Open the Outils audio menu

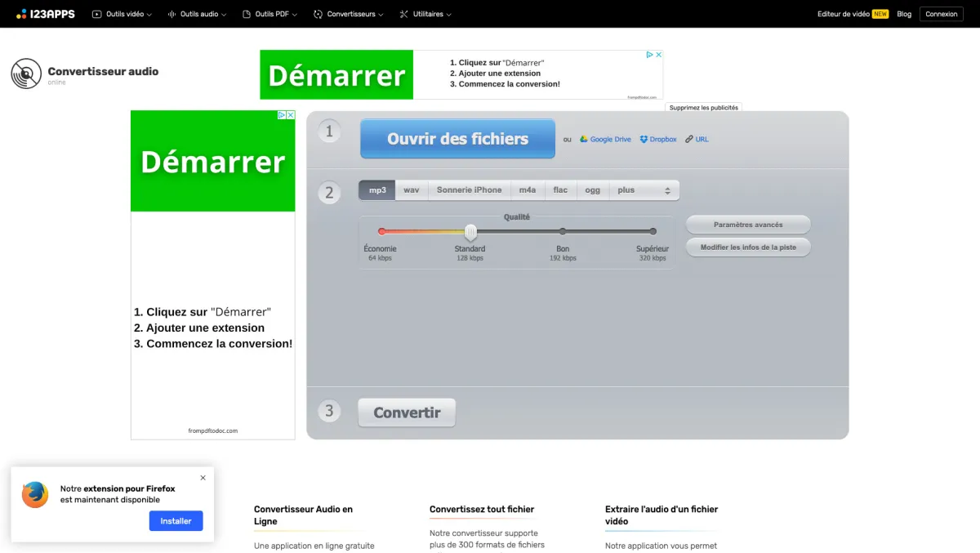197,14
